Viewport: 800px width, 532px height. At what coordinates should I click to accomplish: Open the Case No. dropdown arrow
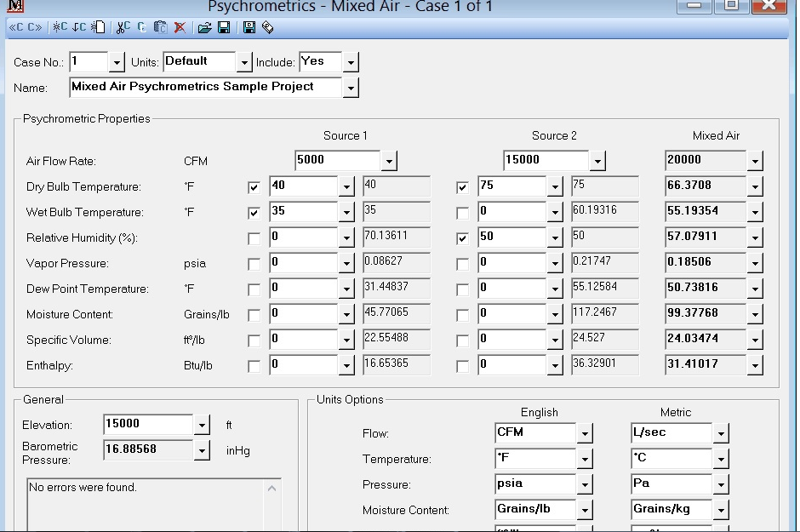click(117, 62)
